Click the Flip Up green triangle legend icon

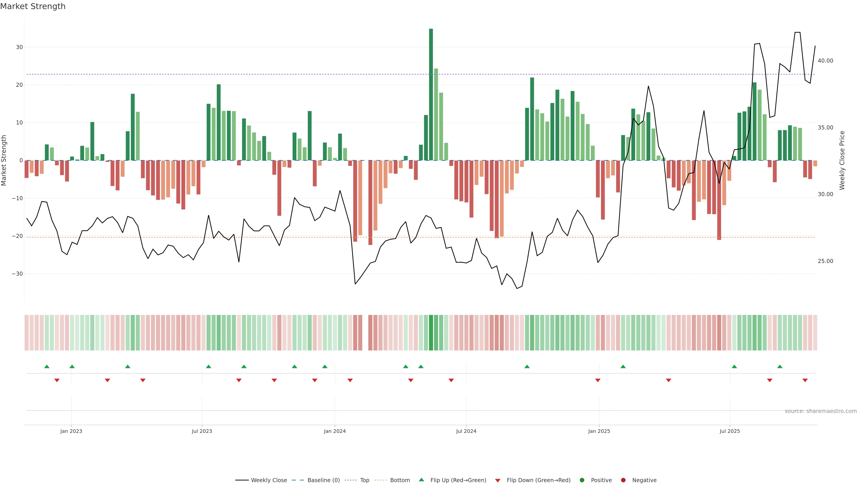(421, 480)
